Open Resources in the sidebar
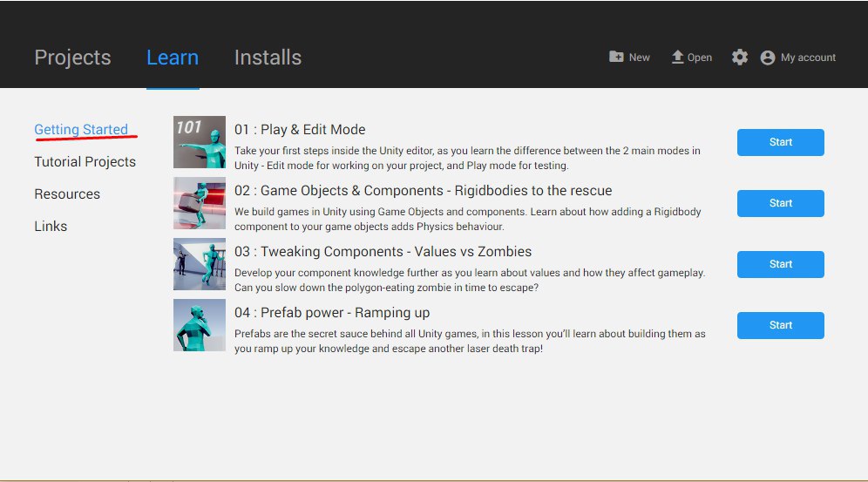 [67, 193]
